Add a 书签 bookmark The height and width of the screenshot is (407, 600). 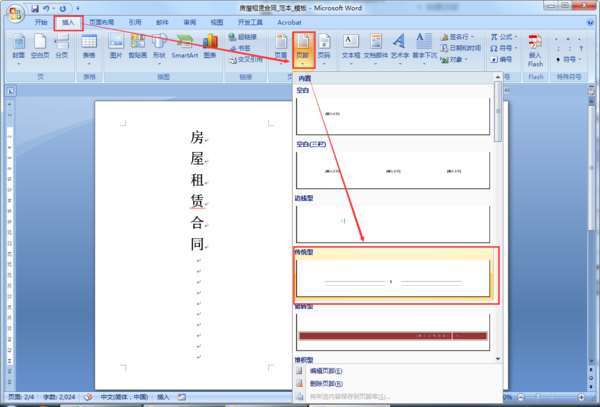240,48
